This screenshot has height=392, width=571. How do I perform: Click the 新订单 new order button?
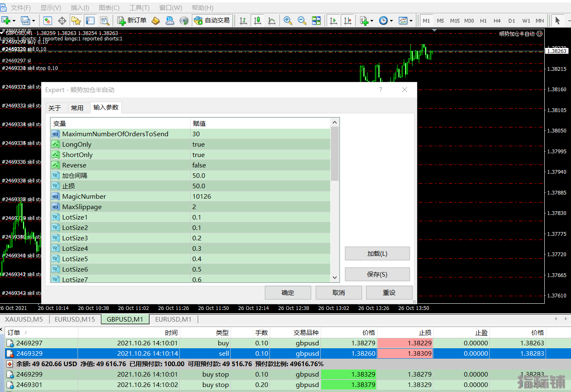click(x=132, y=20)
